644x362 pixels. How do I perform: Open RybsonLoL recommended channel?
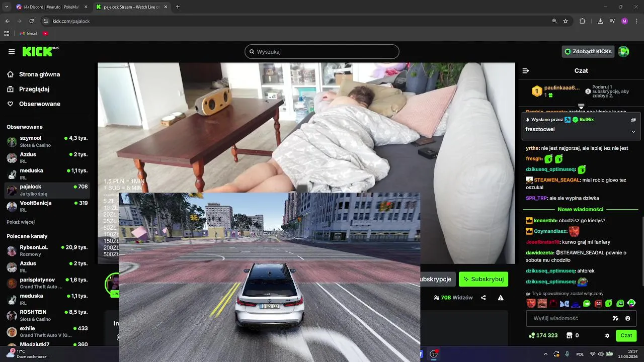(47, 250)
